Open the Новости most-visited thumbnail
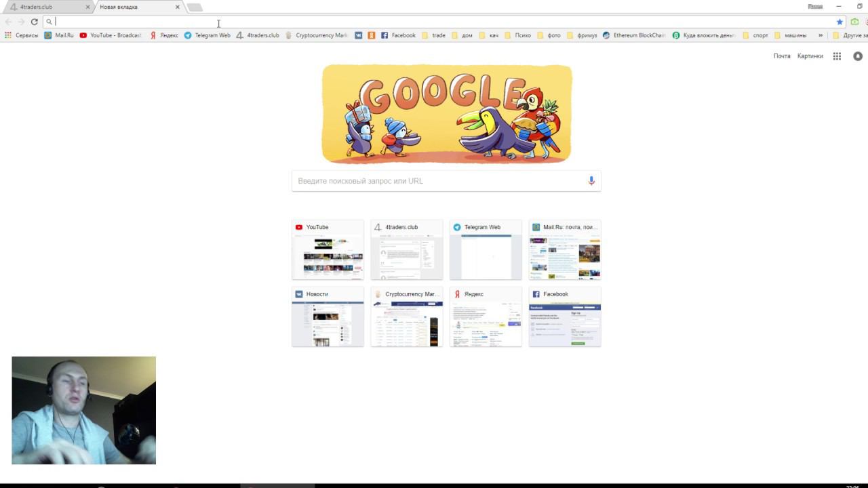 (328, 317)
